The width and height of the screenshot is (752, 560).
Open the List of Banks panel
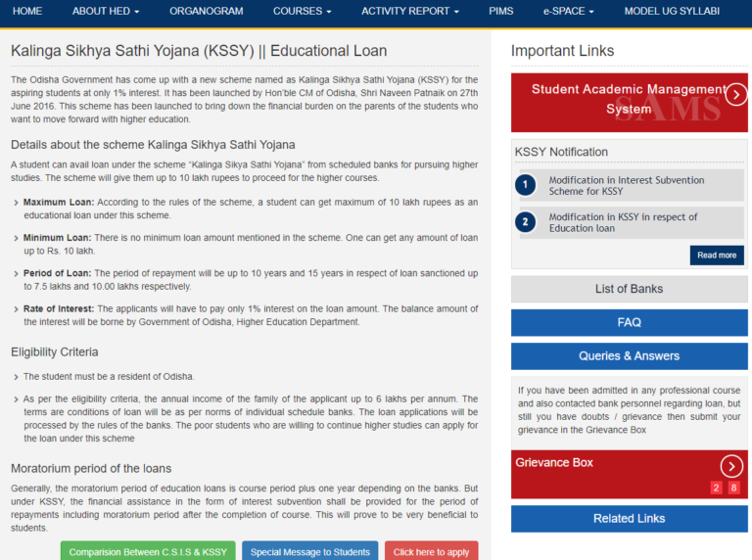tap(629, 289)
